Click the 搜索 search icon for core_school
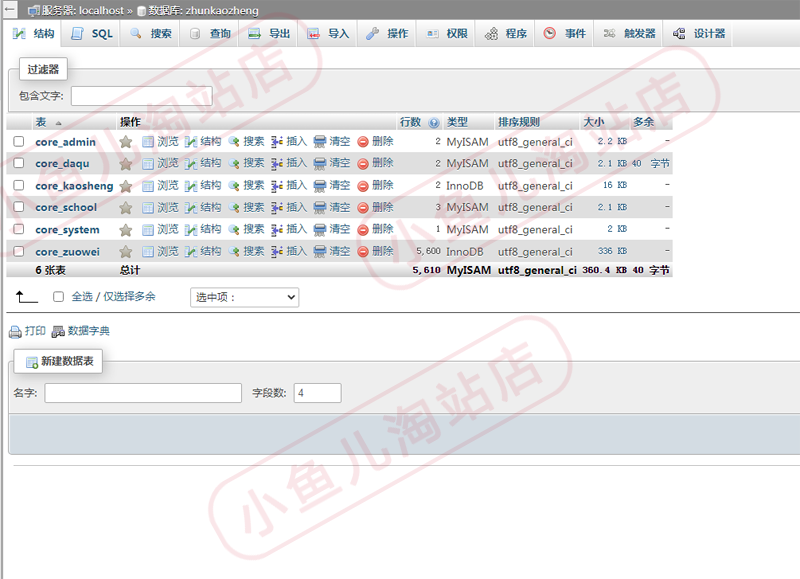The height and width of the screenshot is (579, 800). tap(234, 207)
